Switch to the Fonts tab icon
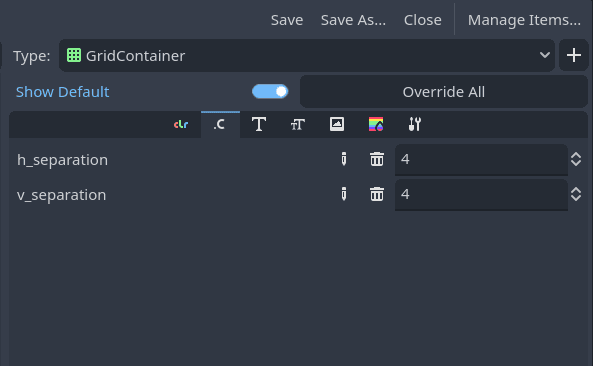The width and height of the screenshot is (593, 366). click(259, 124)
